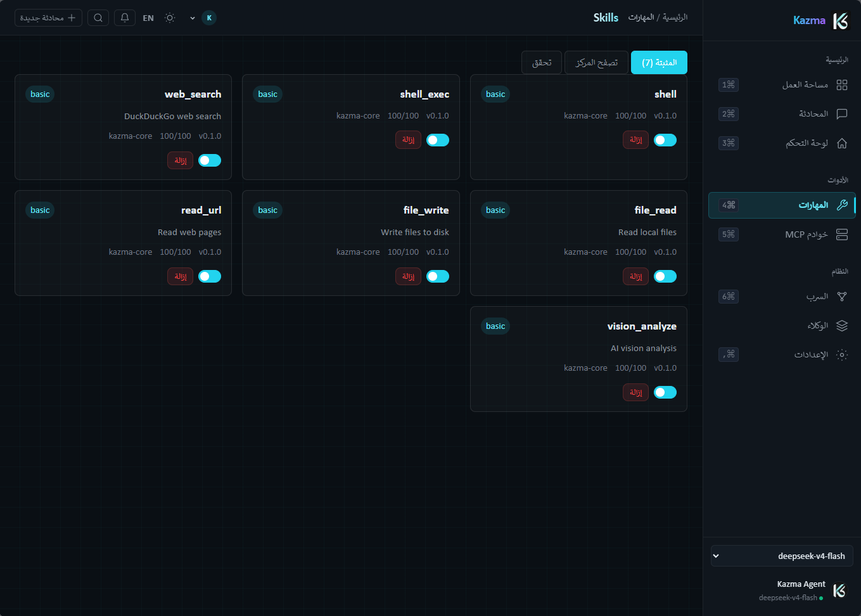Click the file_read skill title
Image resolution: width=861 pixels, height=616 pixels.
click(656, 210)
